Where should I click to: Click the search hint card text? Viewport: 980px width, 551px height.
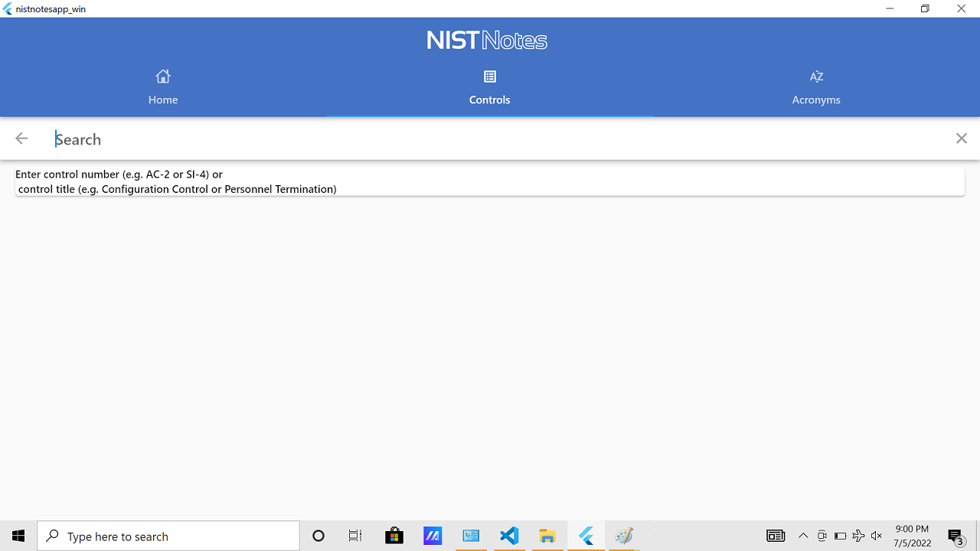coord(176,181)
